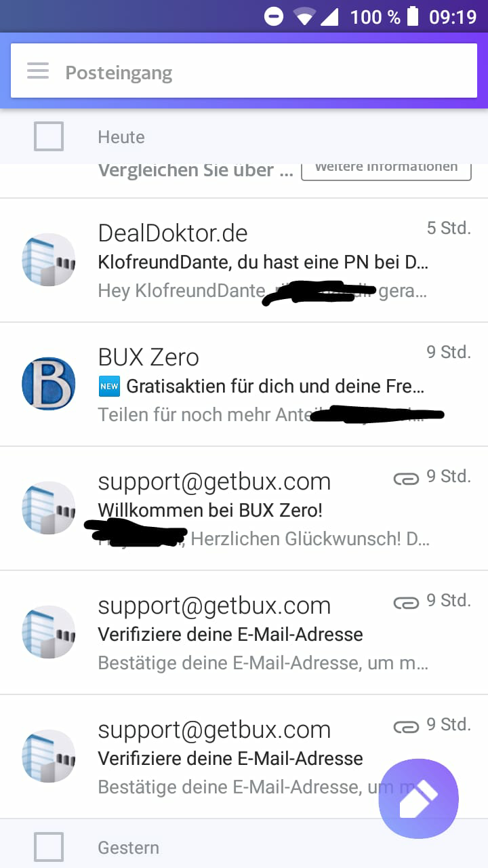Click the Weitere Informationen button
This screenshot has width=488, height=868.
[x=386, y=168]
